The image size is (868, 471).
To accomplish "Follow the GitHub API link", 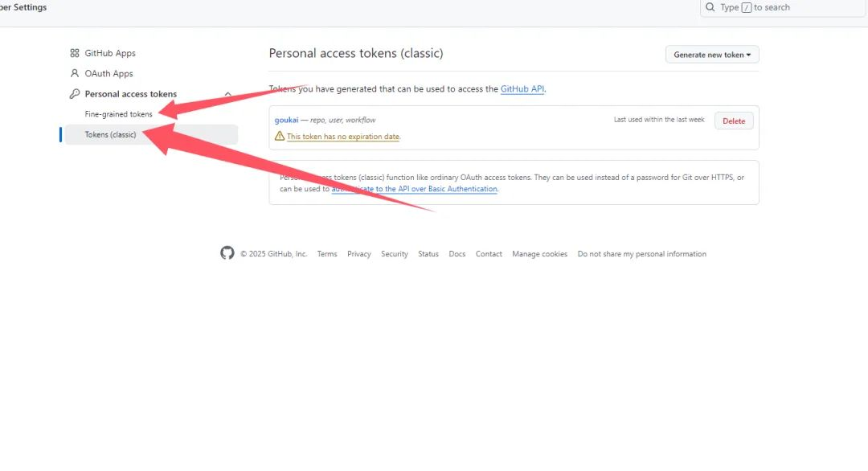I will coord(522,89).
